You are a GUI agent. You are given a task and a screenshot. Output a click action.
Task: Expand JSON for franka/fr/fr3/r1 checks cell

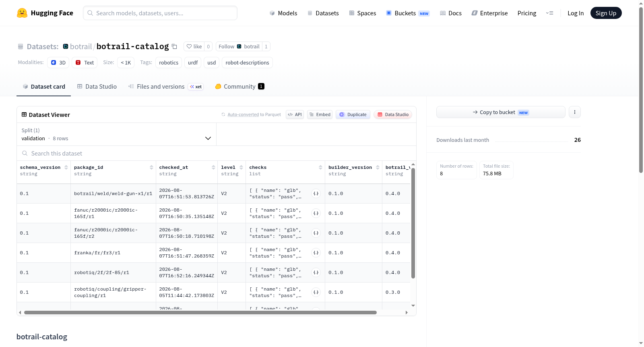click(316, 253)
